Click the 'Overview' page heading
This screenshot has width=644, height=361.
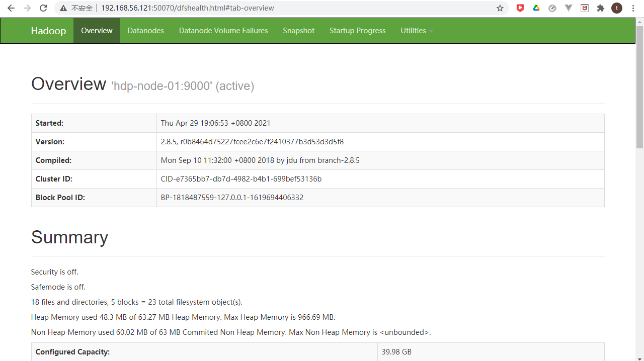tap(68, 83)
